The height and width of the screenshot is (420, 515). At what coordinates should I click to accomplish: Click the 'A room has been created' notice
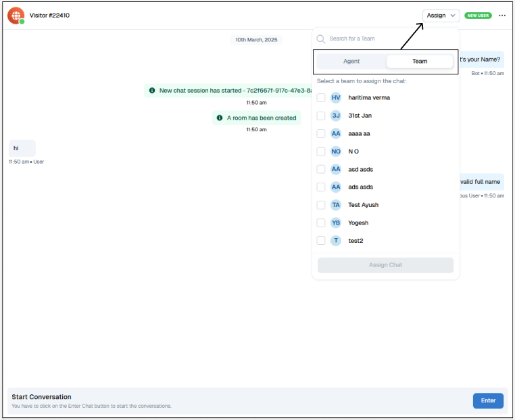point(256,118)
